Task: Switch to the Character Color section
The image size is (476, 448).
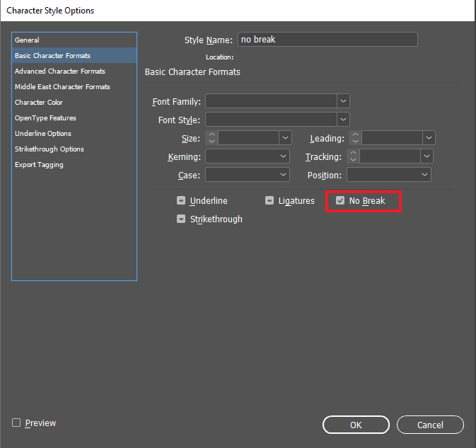Action: click(39, 102)
